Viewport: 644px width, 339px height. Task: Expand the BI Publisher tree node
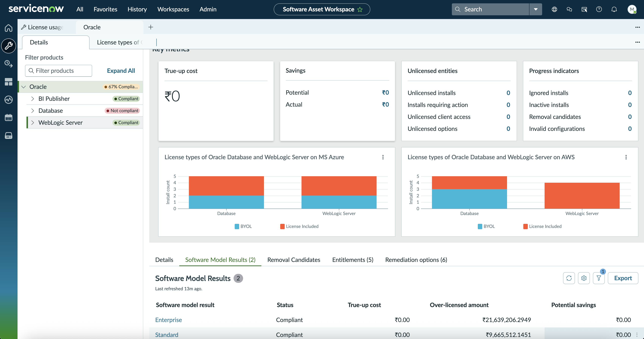32,99
